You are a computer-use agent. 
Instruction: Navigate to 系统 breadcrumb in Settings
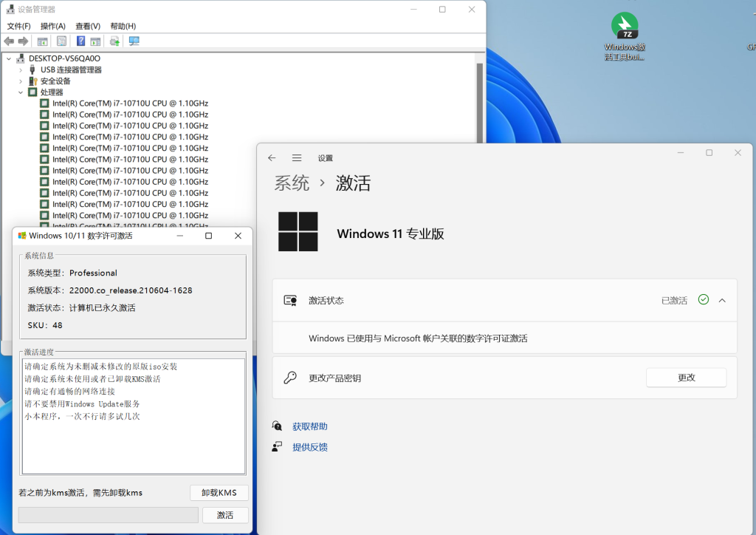292,183
